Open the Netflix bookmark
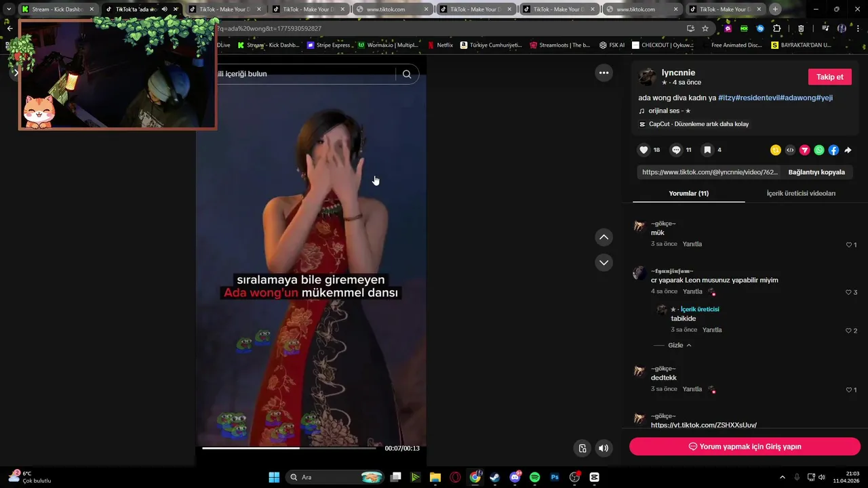Viewport: 868px width, 488px height. pyautogui.click(x=440, y=45)
